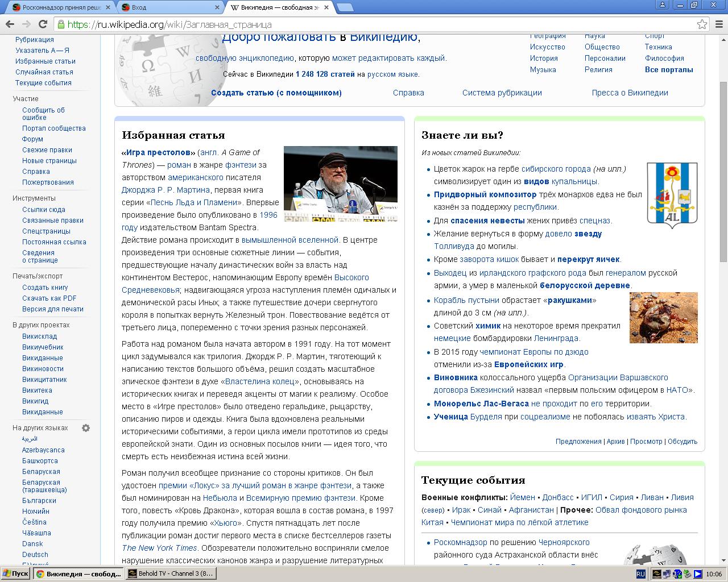Reload the page with the refresh icon

point(43,24)
